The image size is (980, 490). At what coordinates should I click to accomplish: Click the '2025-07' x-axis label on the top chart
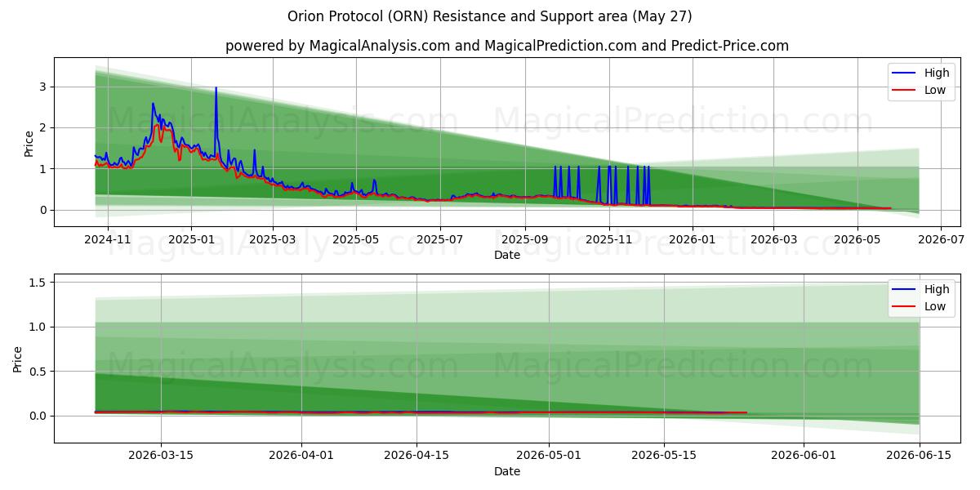point(440,239)
